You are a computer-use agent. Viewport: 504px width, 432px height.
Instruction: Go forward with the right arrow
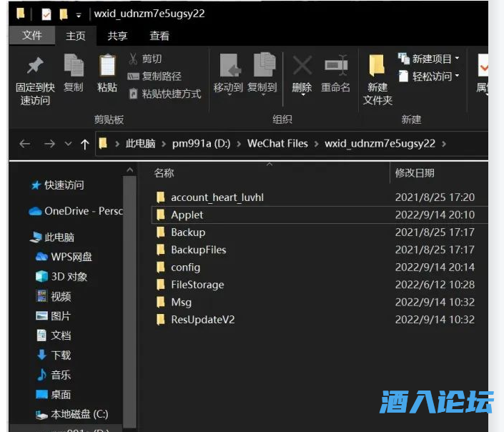(x=49, y=144)
